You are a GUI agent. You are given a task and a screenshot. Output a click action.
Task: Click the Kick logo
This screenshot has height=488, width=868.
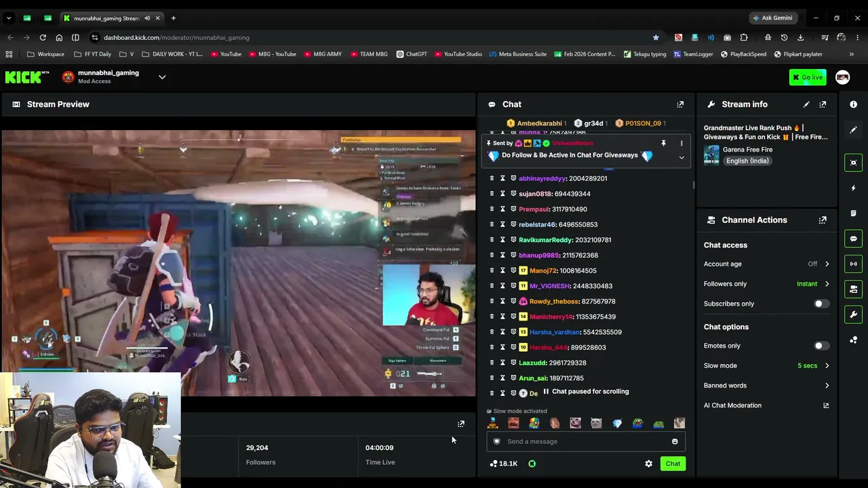point(27,77)
